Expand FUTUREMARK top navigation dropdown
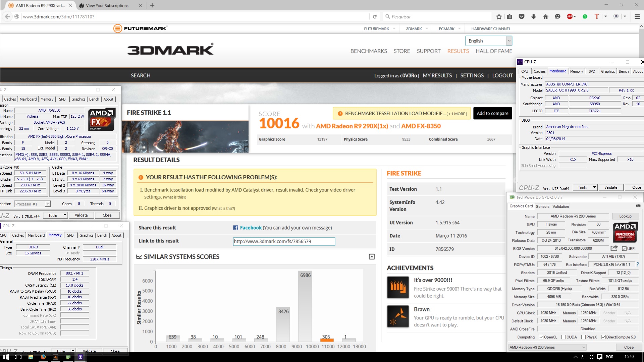Screen dimensions: 644x362 [x=394, y=29]
